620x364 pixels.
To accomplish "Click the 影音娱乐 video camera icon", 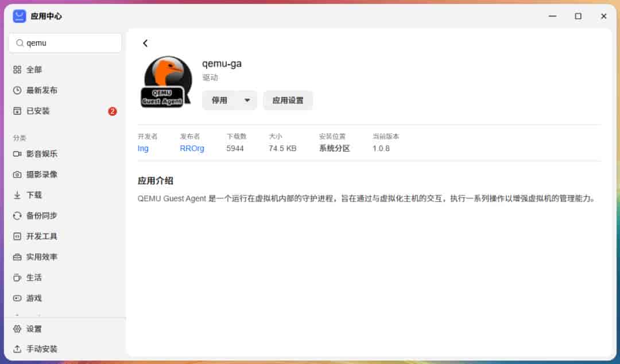I will point(17,153).
